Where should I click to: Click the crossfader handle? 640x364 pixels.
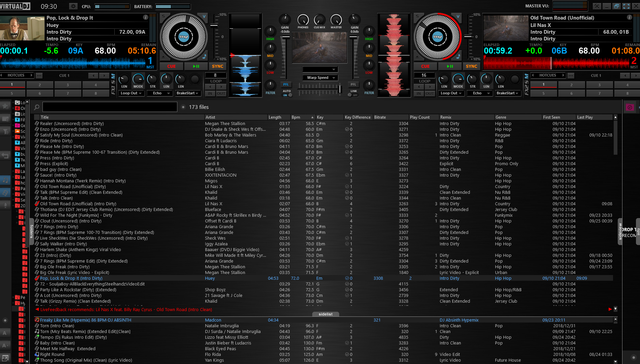tap(340, 89)
